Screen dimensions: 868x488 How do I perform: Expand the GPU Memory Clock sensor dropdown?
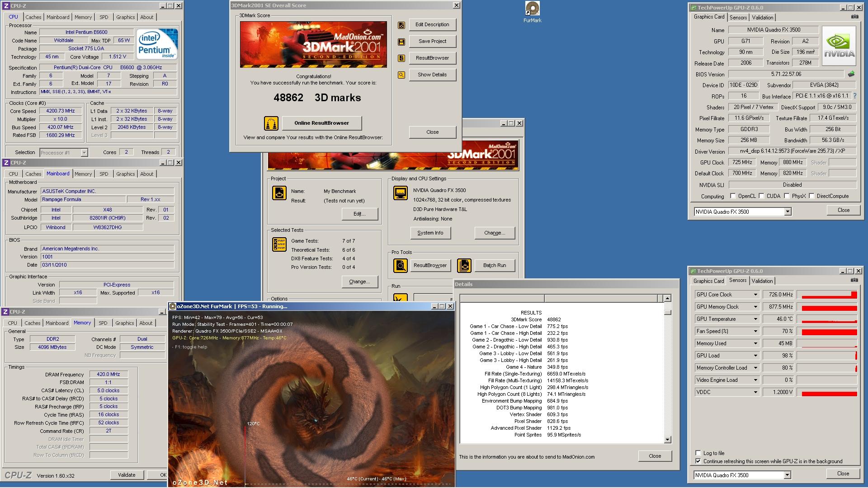pyautogui.click(x=755, y=307)
